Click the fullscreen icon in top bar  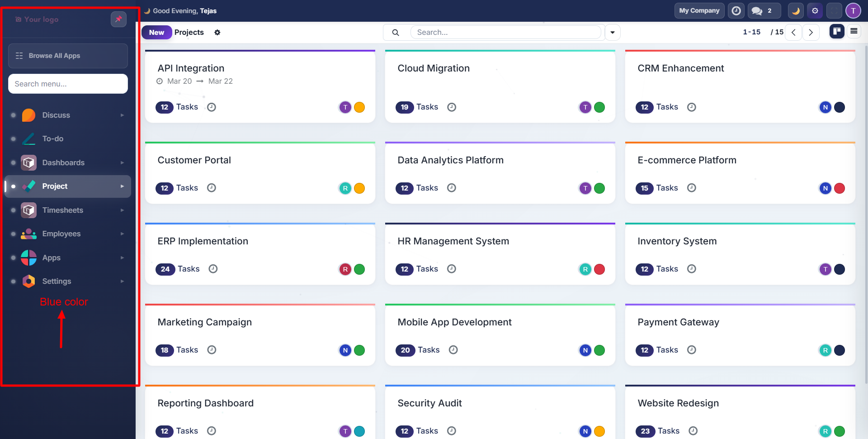click(834, 11)
